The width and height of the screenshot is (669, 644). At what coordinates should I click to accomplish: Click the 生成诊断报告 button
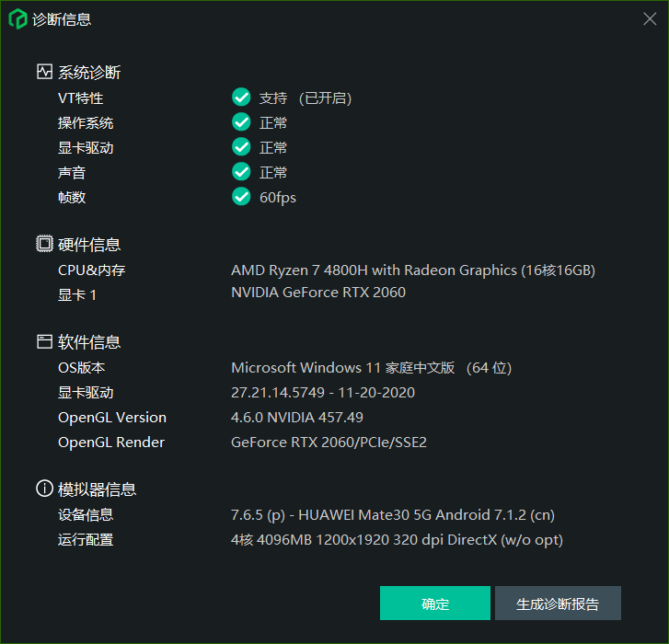[x=558, y=603]
